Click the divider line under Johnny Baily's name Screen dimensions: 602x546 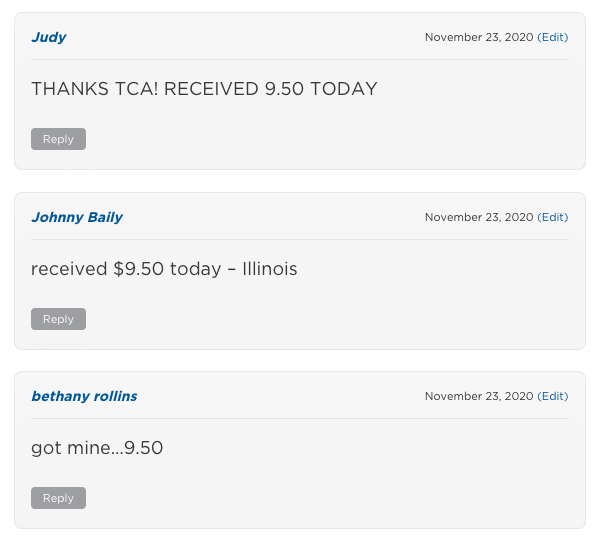click(x=300, y=240)
